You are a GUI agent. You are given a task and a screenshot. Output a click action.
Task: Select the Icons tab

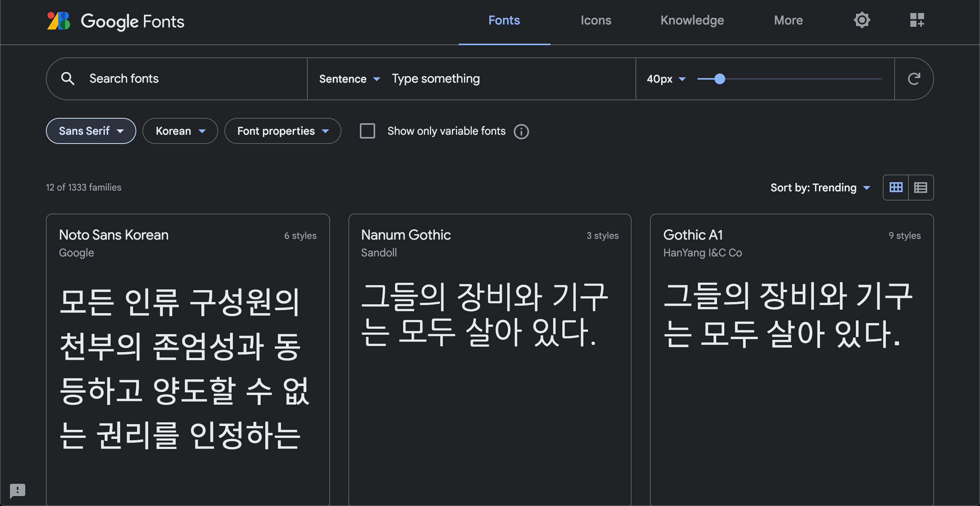596,20
